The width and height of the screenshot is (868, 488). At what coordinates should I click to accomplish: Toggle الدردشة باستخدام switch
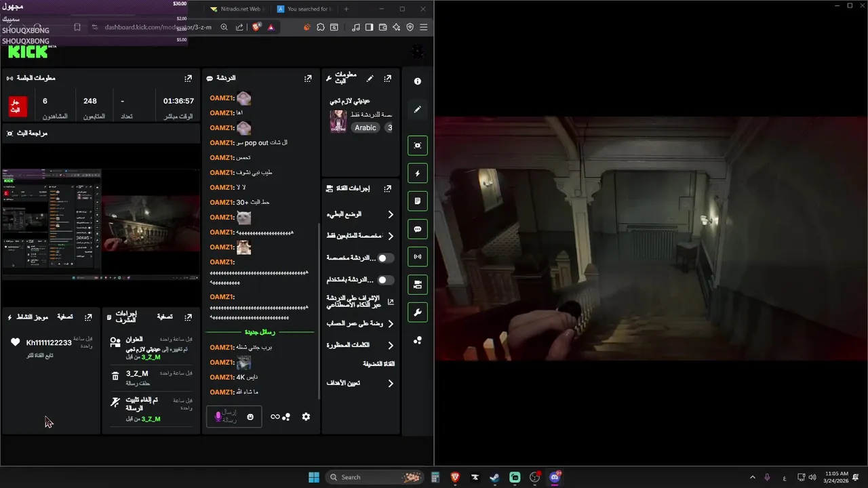coord(385,280)
